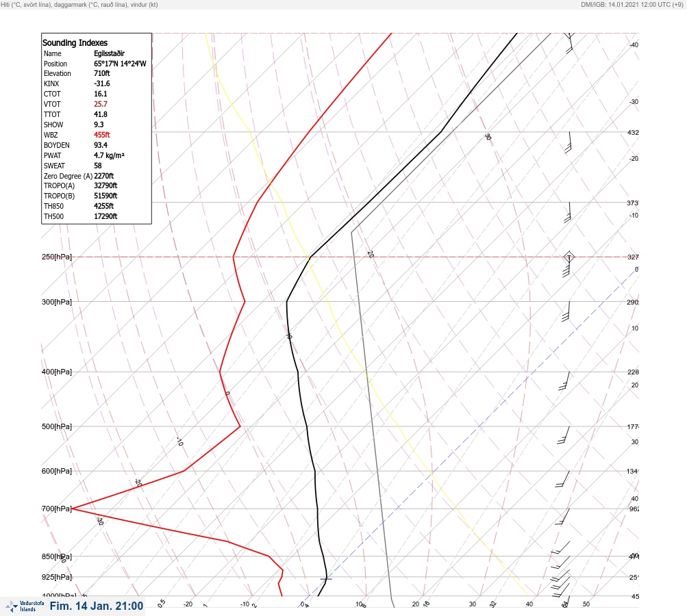This screenshot has width=687, height=616.
Task: Click the '300[hPa]' pressure label
Action: (x=57, y=302)
